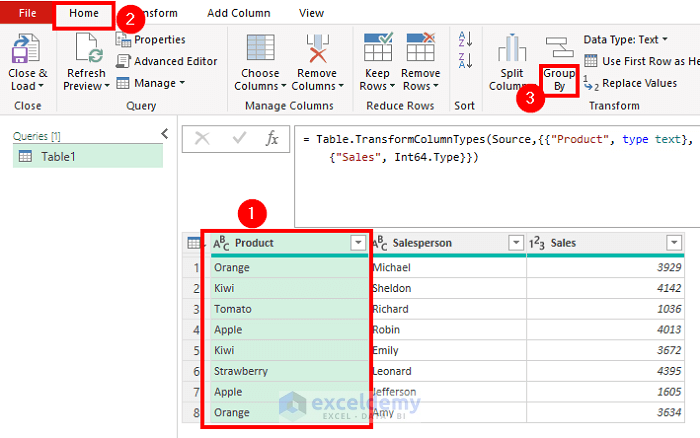Sort descending Z to A
700x438 pixels.
[465, 60]
